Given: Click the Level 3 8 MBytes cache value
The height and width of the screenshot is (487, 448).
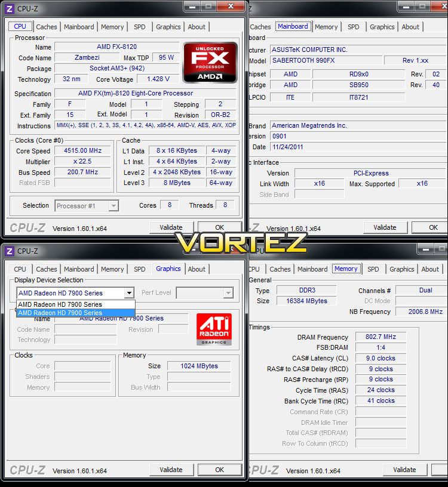Looking at the screenshot, I should (177, 183).
